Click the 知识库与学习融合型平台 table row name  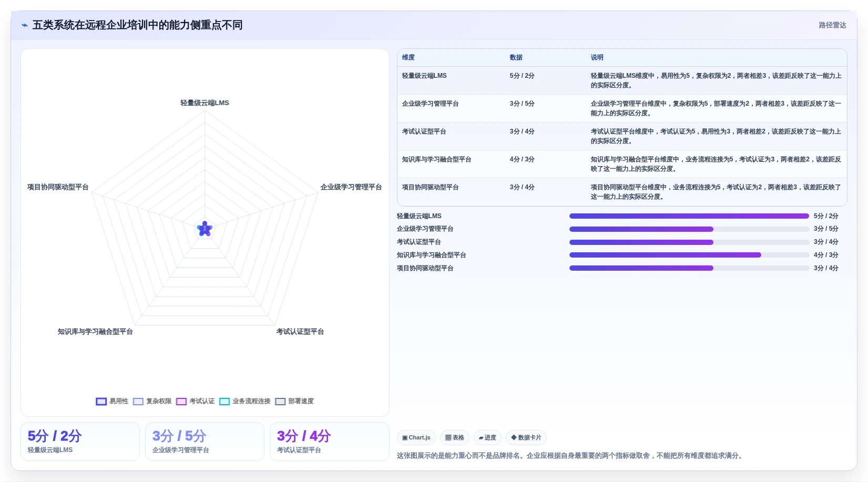coord(437,159)
